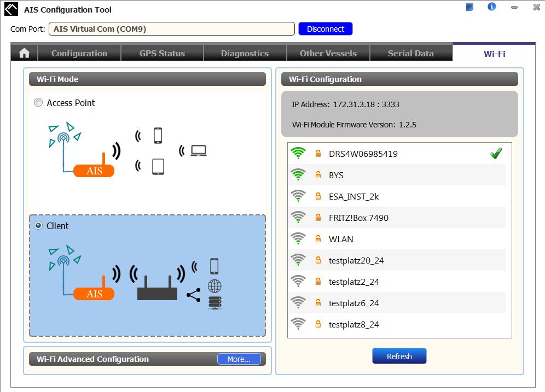Click the lock icon next to FRITZ!Box 7490
The height and width of the screenshot is (392, 545).
[318, 218]
